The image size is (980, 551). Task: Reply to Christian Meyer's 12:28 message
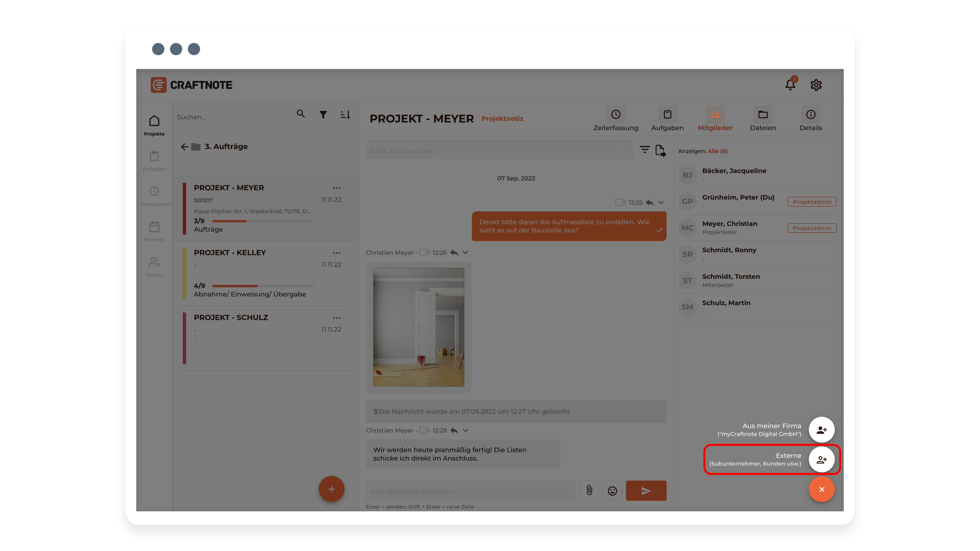click(x=454, y=430)
